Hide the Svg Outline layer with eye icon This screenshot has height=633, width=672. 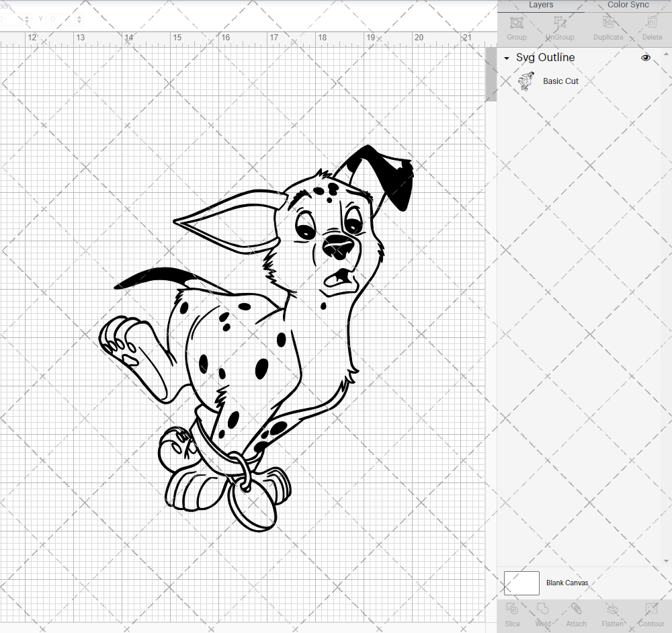(645, 57)
